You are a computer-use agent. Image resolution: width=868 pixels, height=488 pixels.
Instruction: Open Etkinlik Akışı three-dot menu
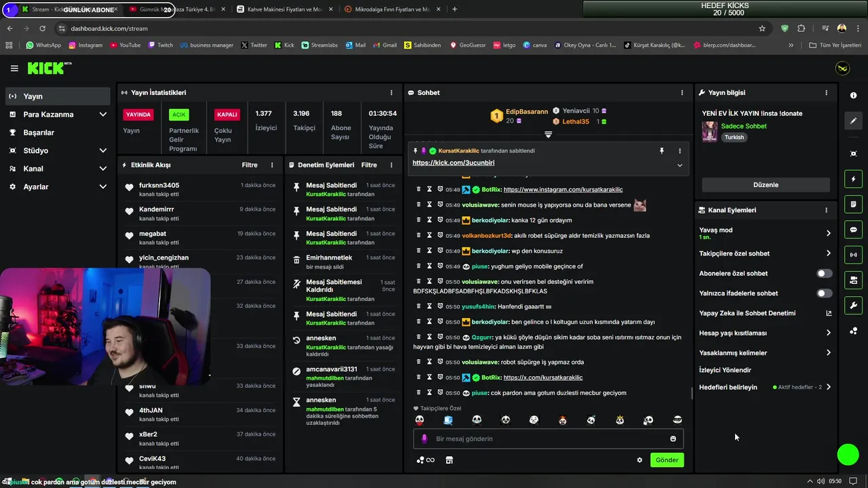pyautogui.click(x=272, y=165)
